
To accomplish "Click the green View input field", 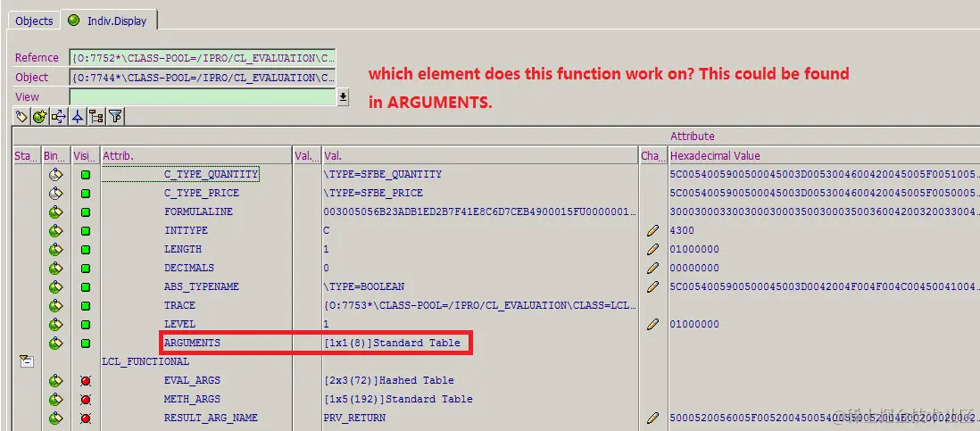I will tap(203, 96).
